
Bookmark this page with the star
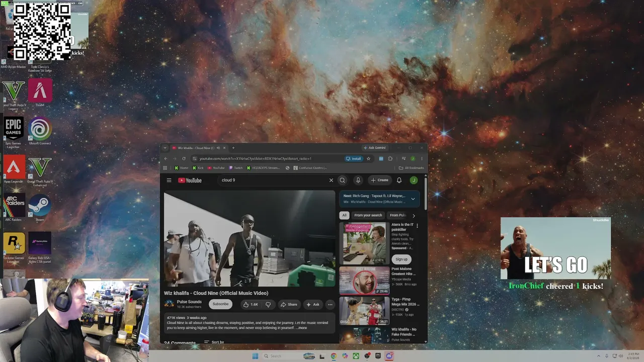click(368, 159)
